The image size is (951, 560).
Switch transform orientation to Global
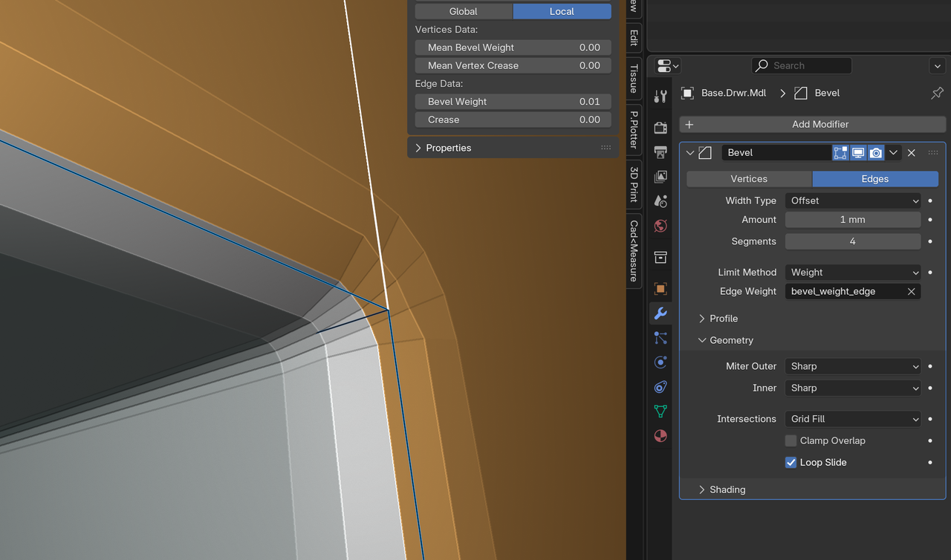463,11
